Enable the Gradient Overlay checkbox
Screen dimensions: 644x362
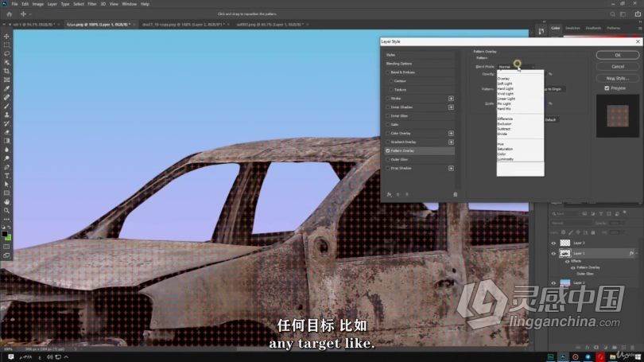388,142
